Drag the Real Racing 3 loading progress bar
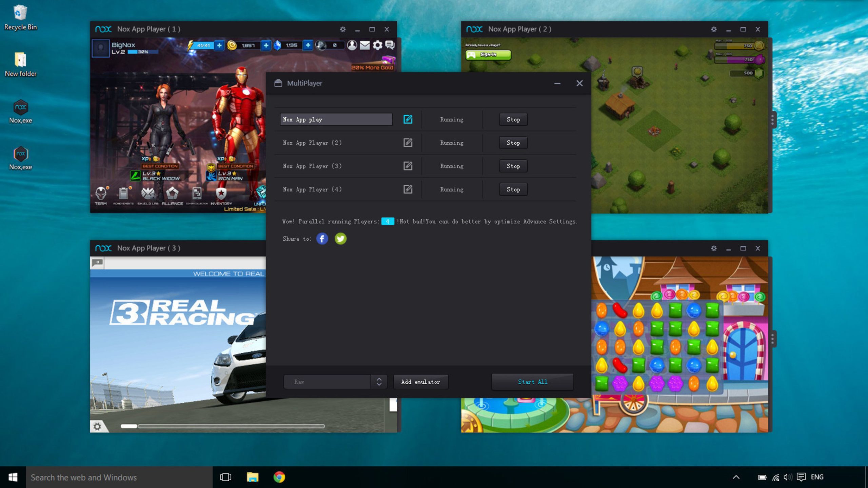This screenshot has width=868, height=488. (224, 425)
